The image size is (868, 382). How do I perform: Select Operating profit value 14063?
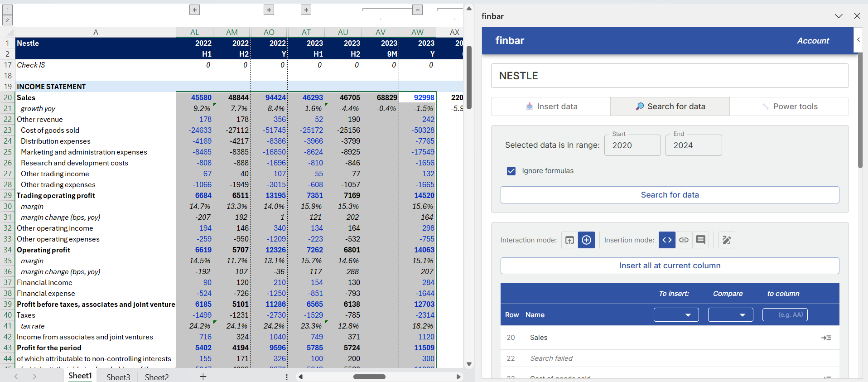418,250
